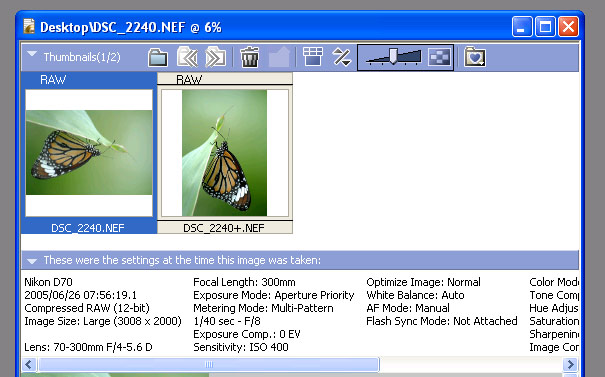This screenshot has height=377, width=605.
Task: Maximize the DSC_2240.NEF window
Action: click(545, 27)
